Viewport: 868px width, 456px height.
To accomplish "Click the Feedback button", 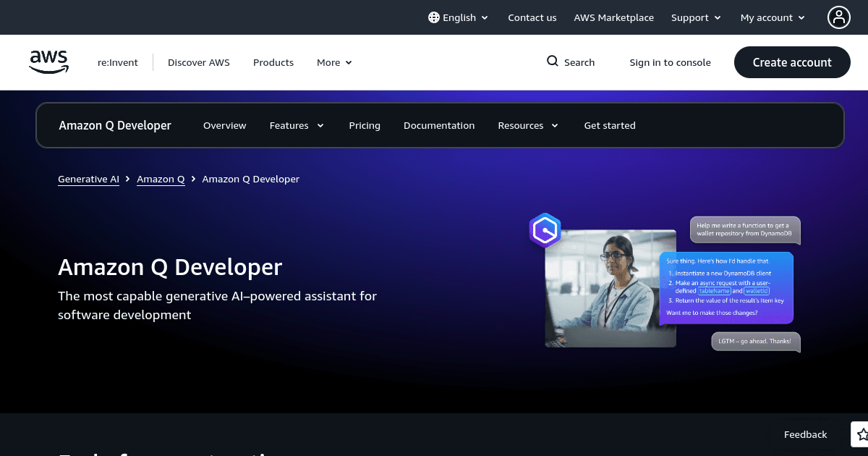I will point(805,434).
